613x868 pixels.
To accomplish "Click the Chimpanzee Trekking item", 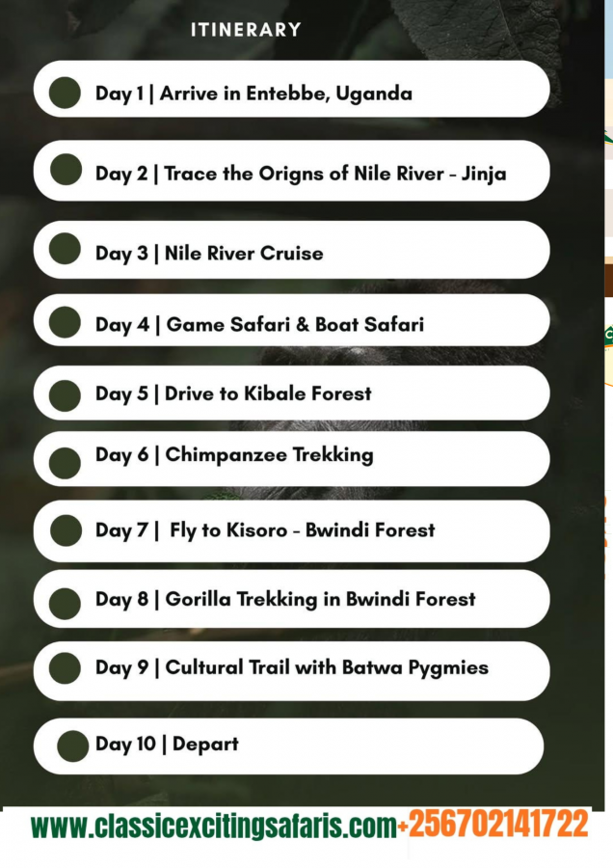I will coord(269,454).
